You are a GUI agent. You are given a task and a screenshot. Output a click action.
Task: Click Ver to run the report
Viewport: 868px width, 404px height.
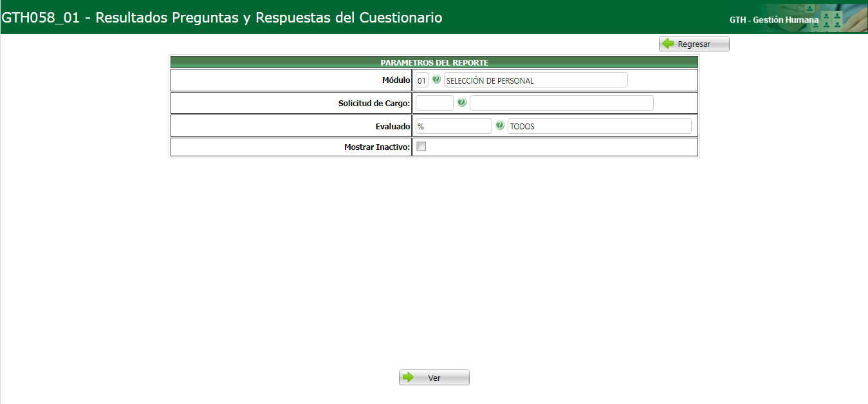coord(434,377)
